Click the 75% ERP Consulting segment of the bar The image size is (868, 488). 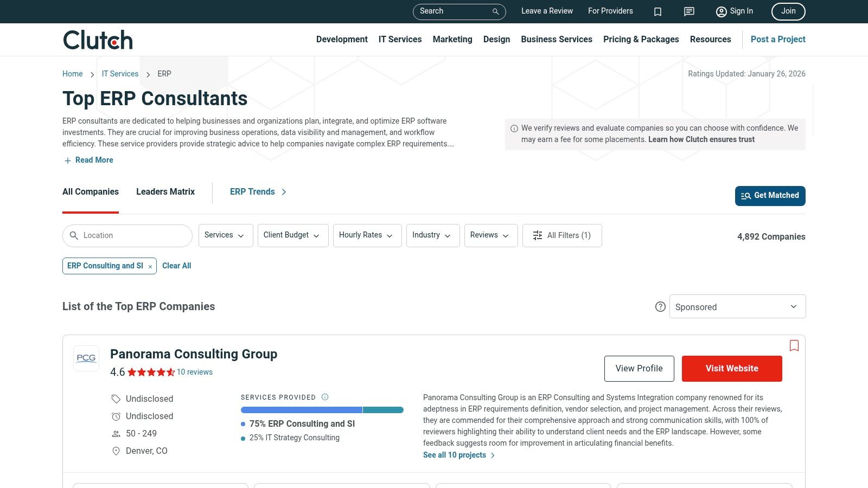[301, 410]
